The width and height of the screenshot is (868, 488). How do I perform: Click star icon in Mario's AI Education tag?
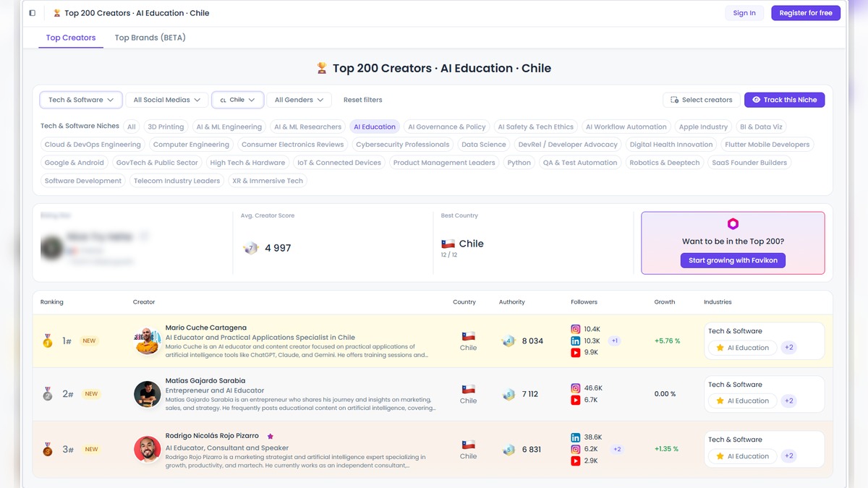coord(720,348)
